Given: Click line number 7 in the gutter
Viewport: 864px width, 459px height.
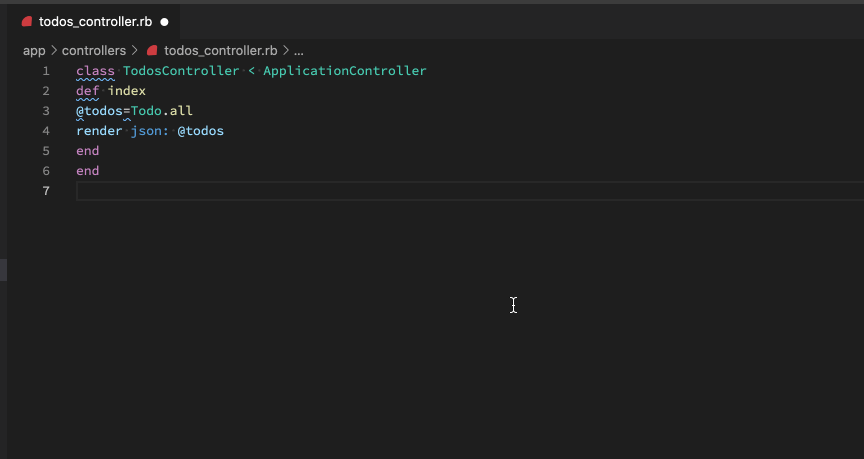Looking at the screenshot, I should 46,191.
